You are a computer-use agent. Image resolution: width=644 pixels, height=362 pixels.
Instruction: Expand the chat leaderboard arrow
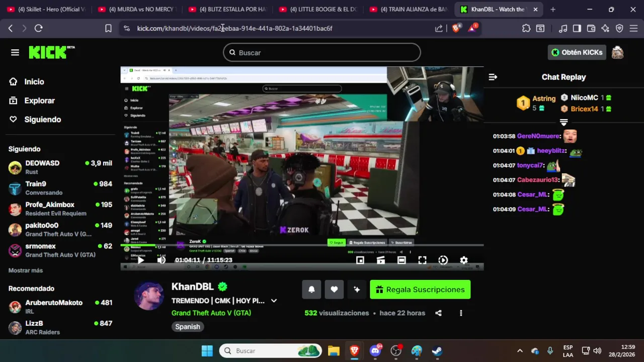pos(563,122)
